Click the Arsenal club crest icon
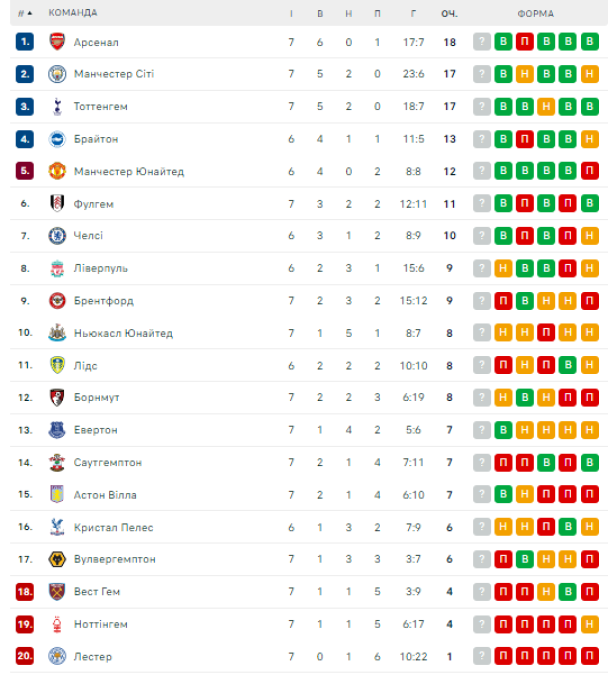This screenshot has width=608, height=675. point(56,42)
